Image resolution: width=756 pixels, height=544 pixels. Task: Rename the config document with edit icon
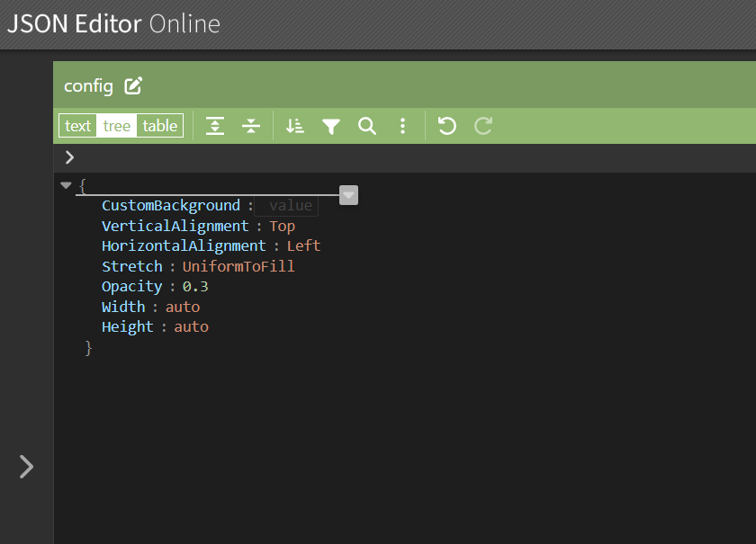click(133, 85)
